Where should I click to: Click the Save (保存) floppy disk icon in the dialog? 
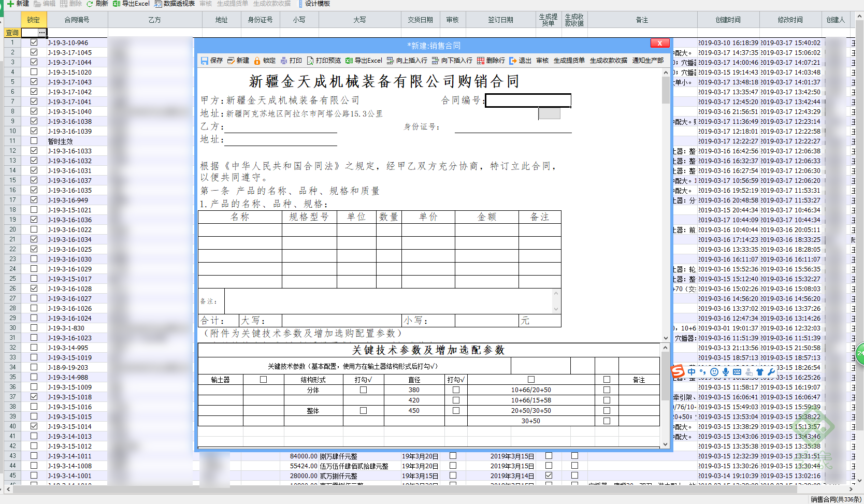pos(205,61)
